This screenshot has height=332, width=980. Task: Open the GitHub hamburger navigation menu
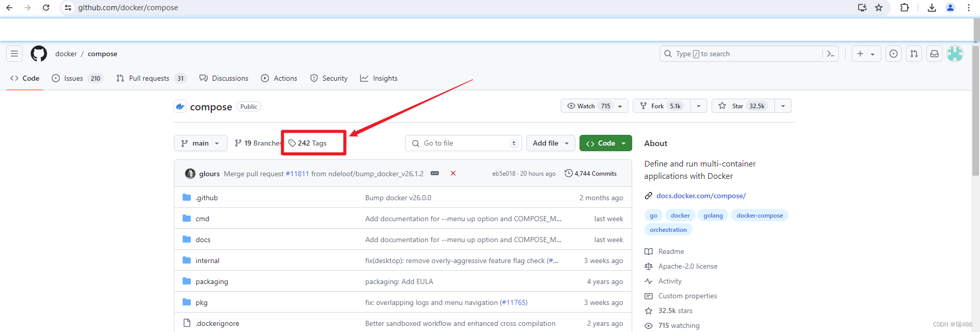(14, 54)
